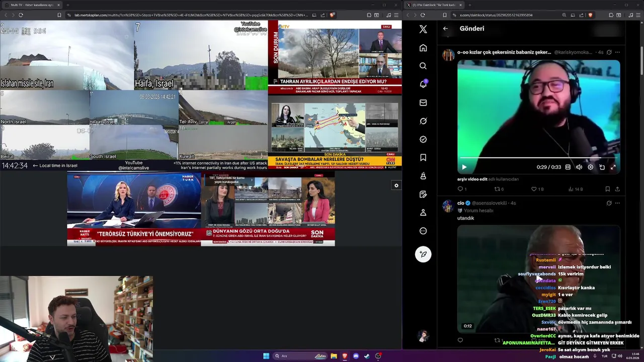Reply to the kariskyomoka post

(x=462, y=189)
